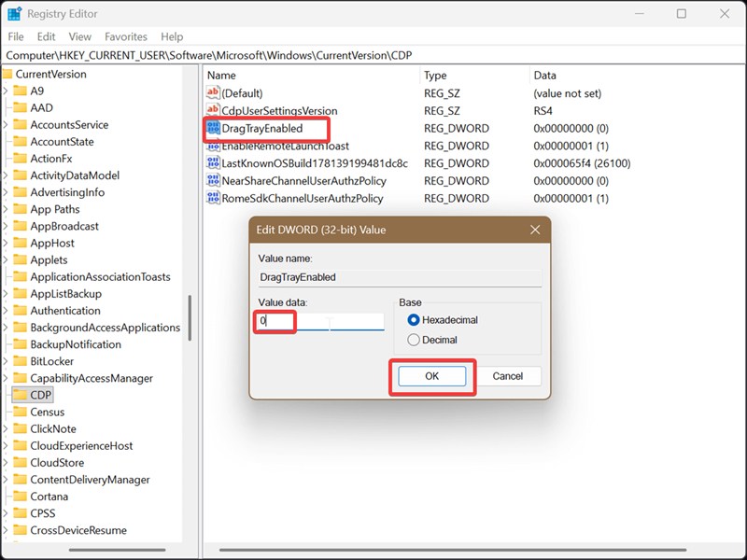This screenshot has height=560, width=747.
Task: Click the AAD folder icon
Action: click(20, 107)
